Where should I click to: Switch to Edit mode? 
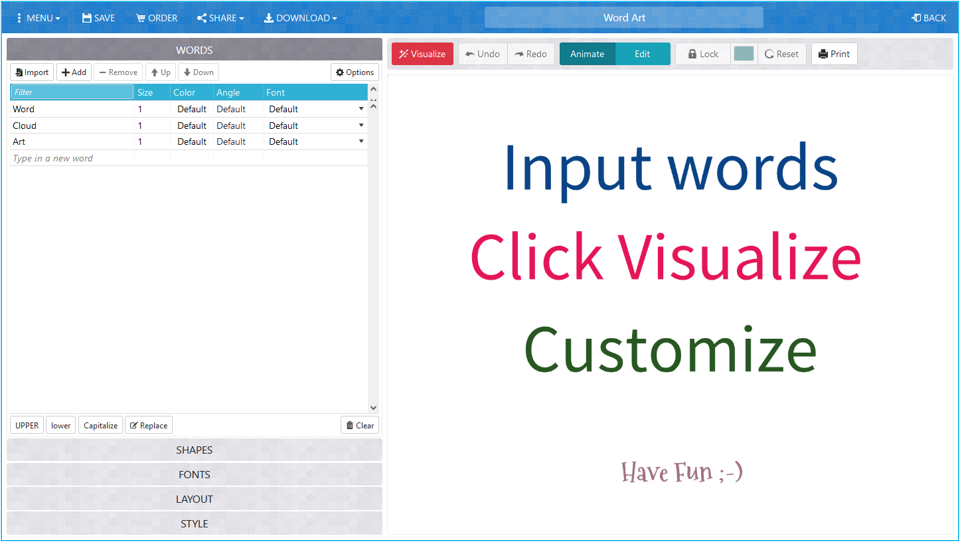642,54
